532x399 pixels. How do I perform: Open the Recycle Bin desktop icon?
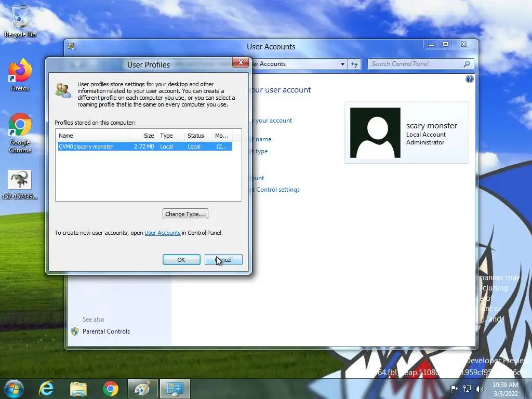(x=20, y=22)
